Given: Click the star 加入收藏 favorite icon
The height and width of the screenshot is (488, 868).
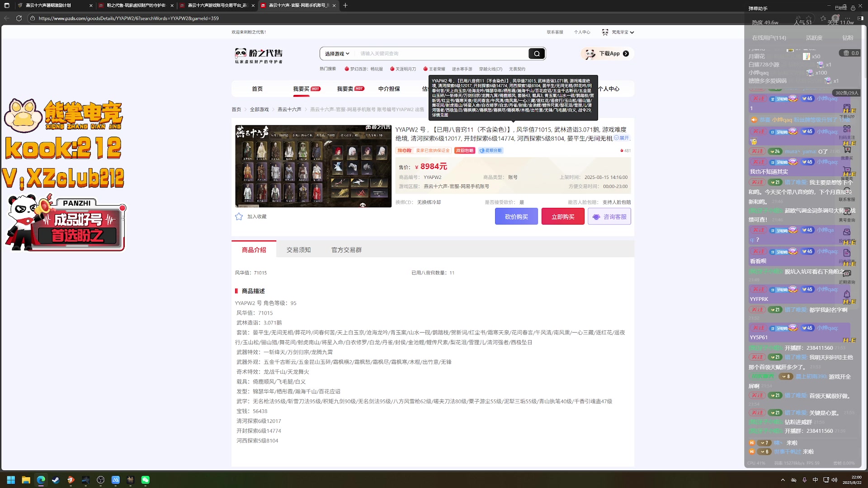Looking at the screenshot, I should coord(239,216).
